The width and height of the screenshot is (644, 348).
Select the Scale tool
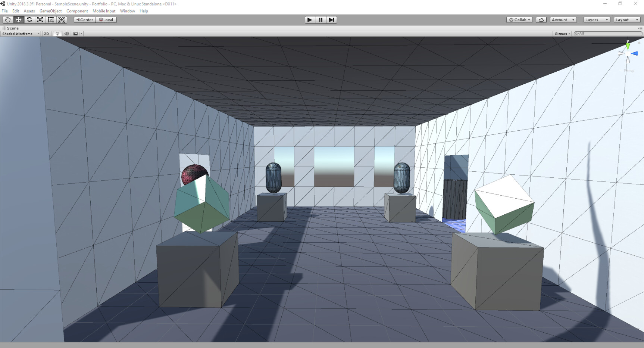tap(40, 20)
